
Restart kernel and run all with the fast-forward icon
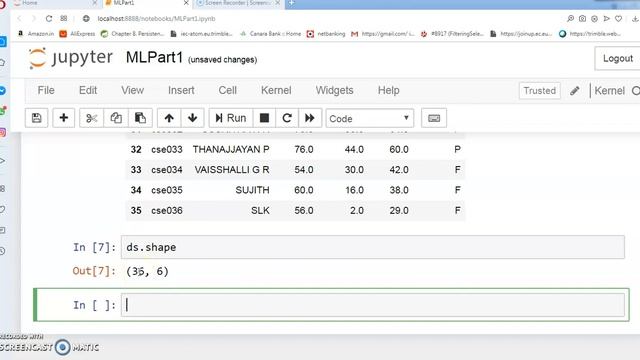click(x=310, y=118)
